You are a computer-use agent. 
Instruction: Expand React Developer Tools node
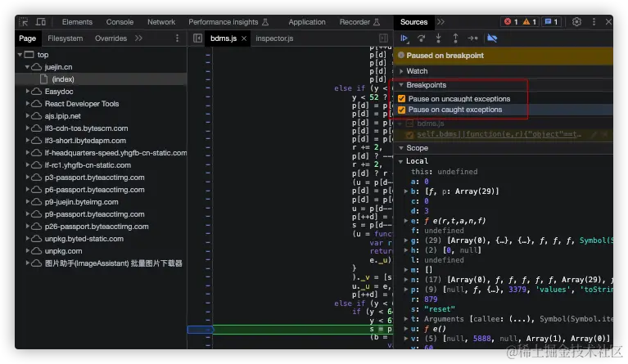click(x=27, y=104)
